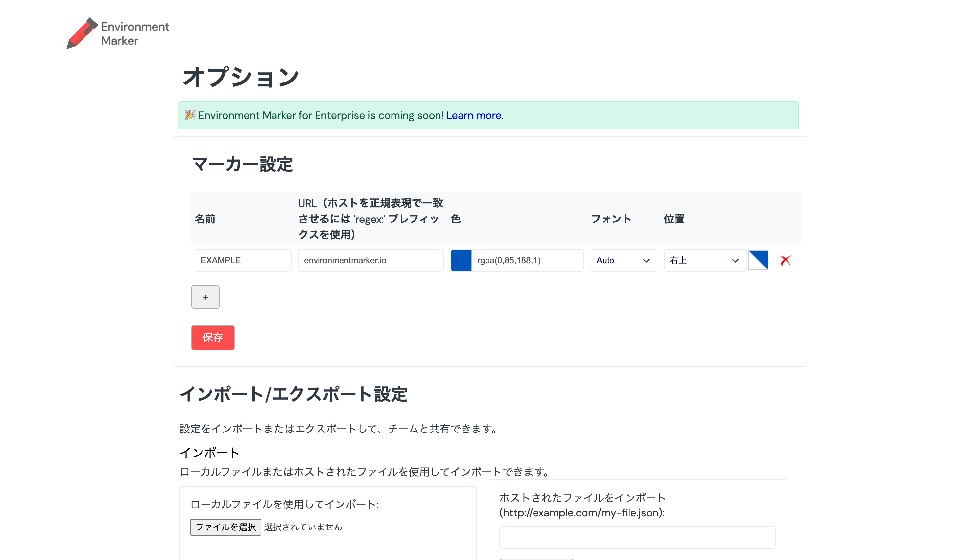
Task: Click the 選択されていません file status text
Action: (x=303, y=527)
